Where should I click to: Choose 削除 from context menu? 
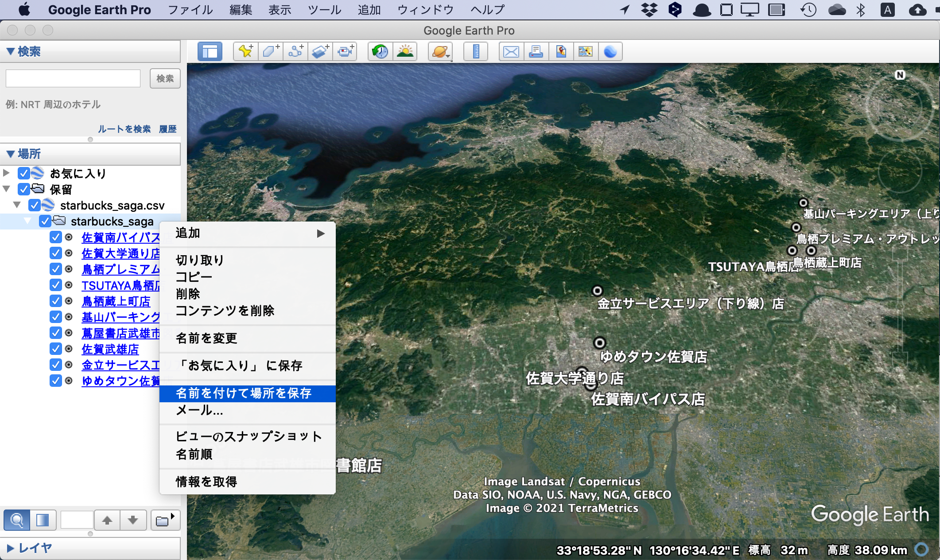pyautogui.click(x=247, y=294)
